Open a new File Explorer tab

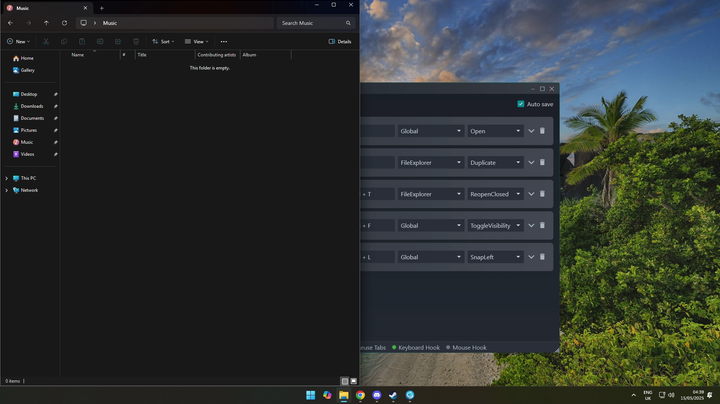coord(101,8)
